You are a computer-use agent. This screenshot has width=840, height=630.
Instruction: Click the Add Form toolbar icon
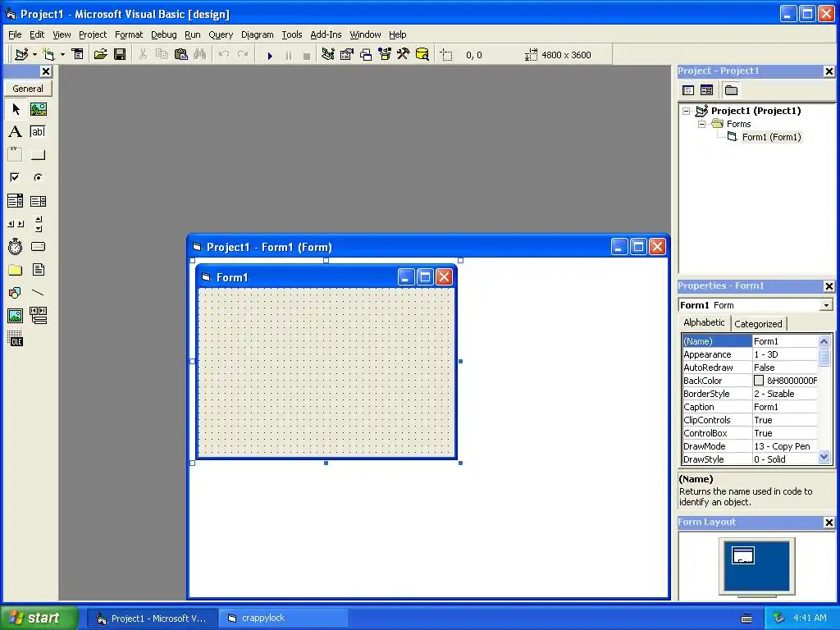coord(48,54)
